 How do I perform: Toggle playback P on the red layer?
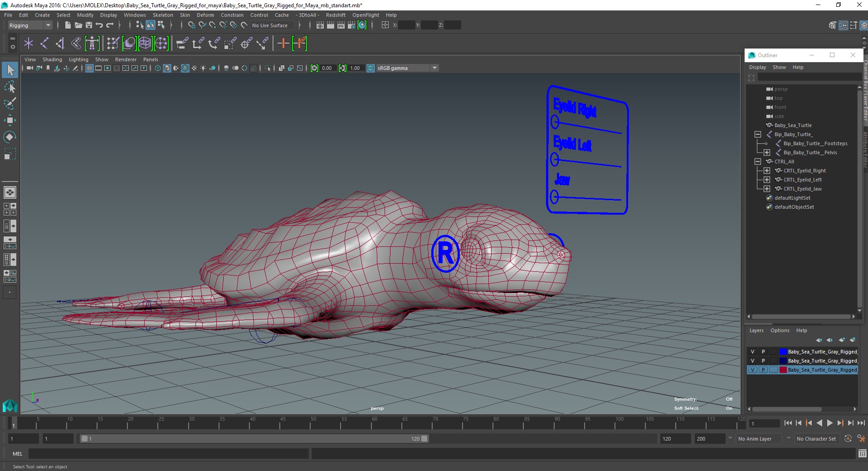(763, 370)
